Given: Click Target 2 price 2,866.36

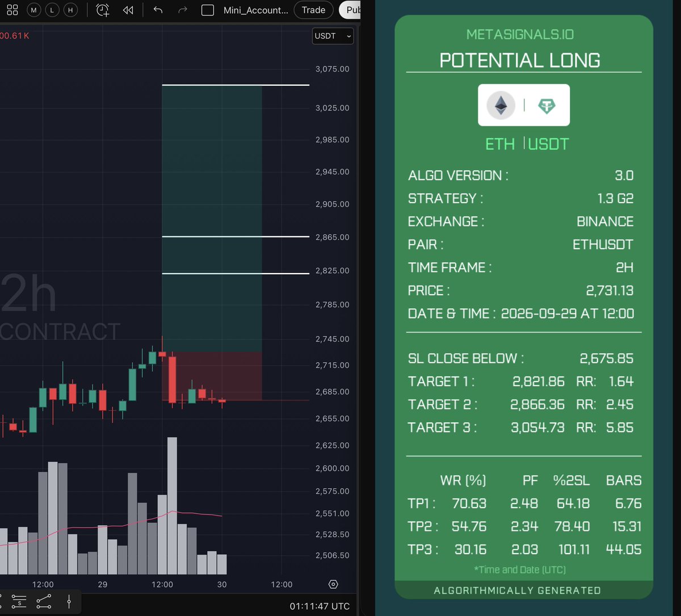Looking at the screenshot, I should coord(537,404).
